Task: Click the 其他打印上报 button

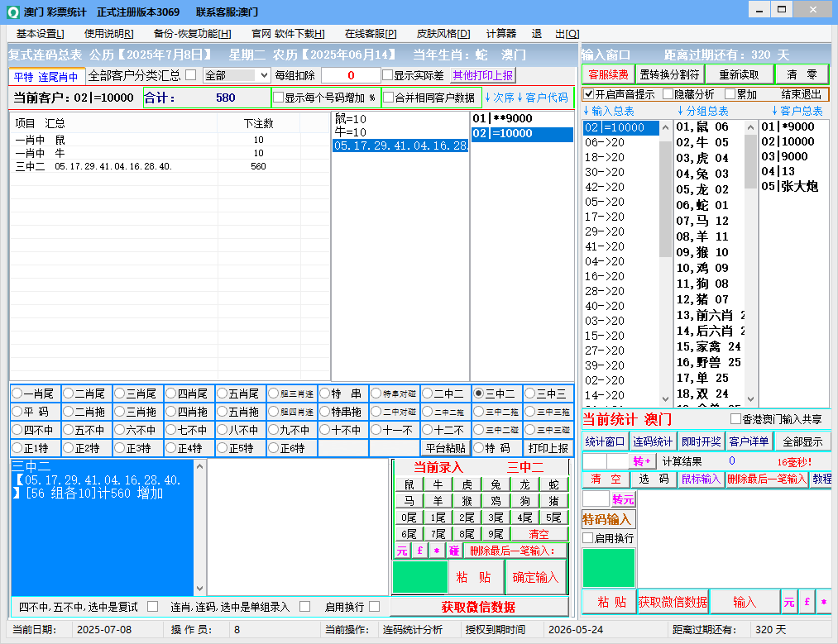Action: [482, 75]
